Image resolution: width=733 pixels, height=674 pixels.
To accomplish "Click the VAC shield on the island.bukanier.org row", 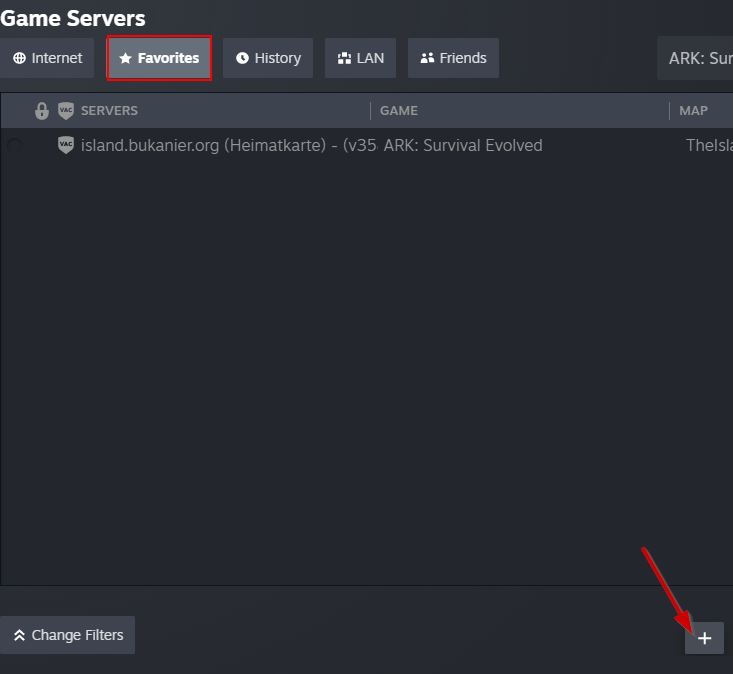I will [x=66, y=145].
